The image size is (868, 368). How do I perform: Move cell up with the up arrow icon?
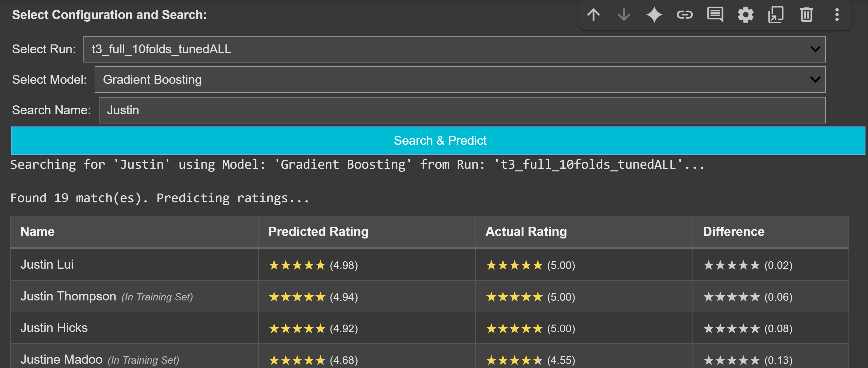(593, 15)
